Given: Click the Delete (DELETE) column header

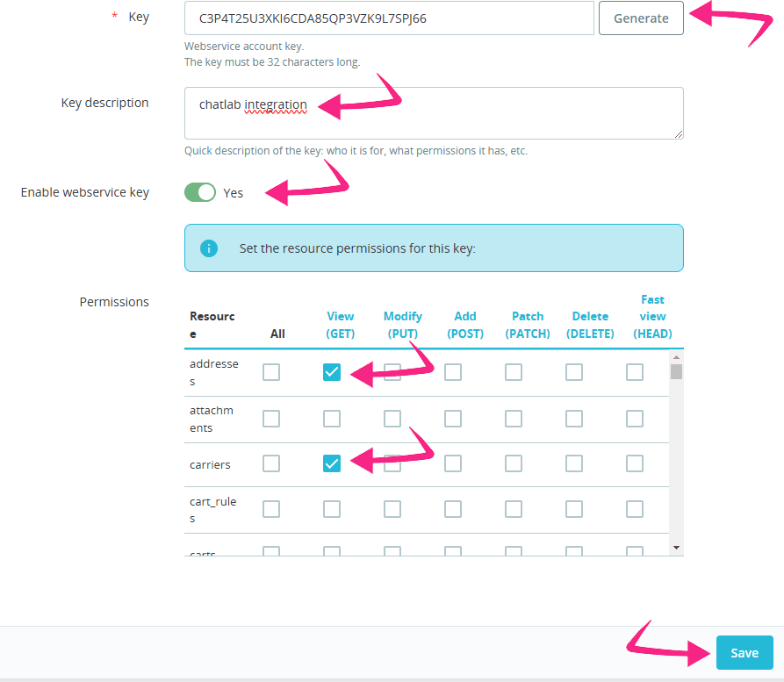Looking at the screenshot, I should 590,325.
